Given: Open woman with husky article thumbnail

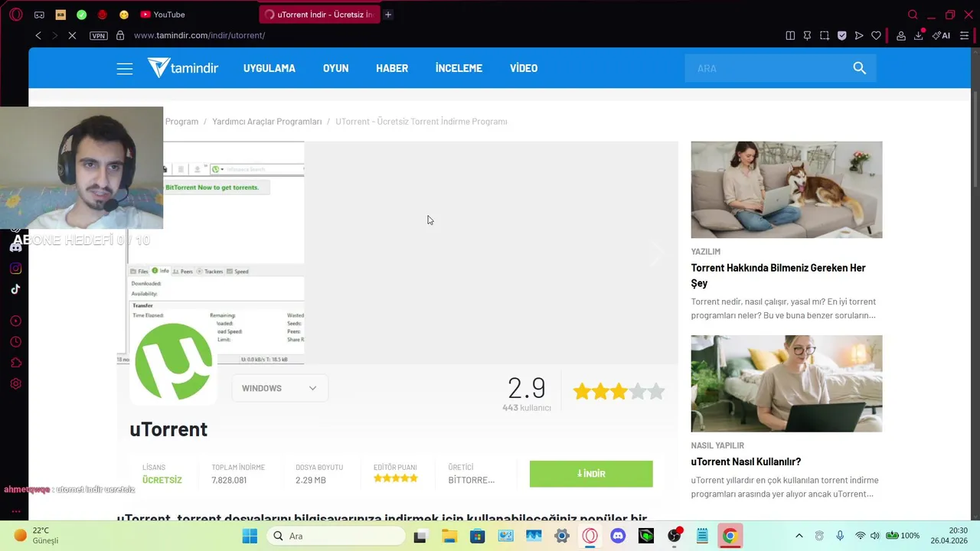Looking at the screenshot, I should click(x=786, y=190).
